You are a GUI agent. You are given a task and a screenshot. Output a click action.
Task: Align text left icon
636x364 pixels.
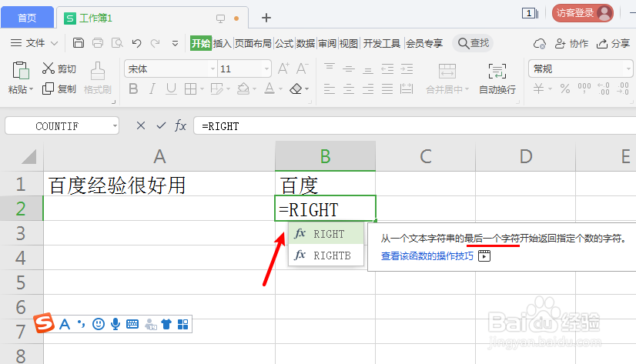click(x=330, y=88)
